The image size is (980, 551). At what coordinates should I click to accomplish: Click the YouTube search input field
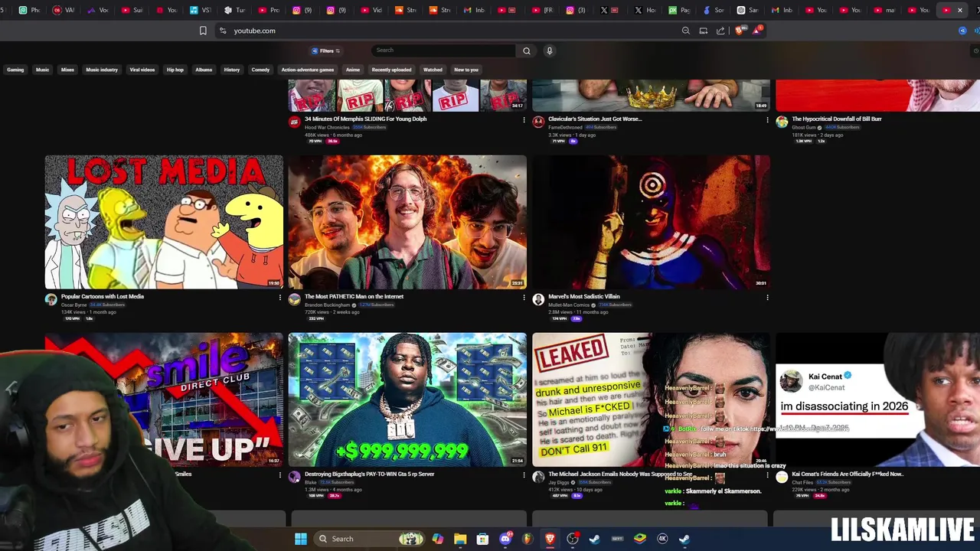tap(443, 51)
